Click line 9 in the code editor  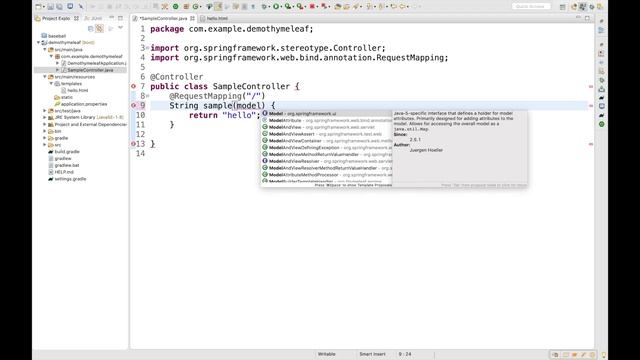click(369, 106)
